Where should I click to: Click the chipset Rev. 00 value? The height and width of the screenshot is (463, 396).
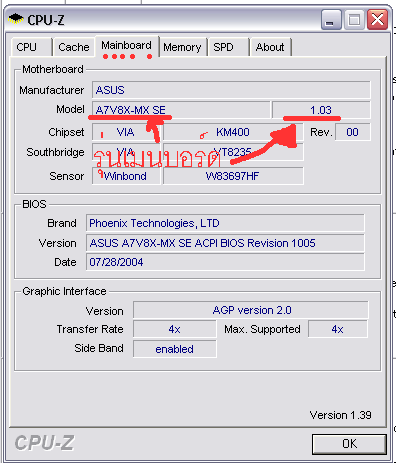[352, 132]
